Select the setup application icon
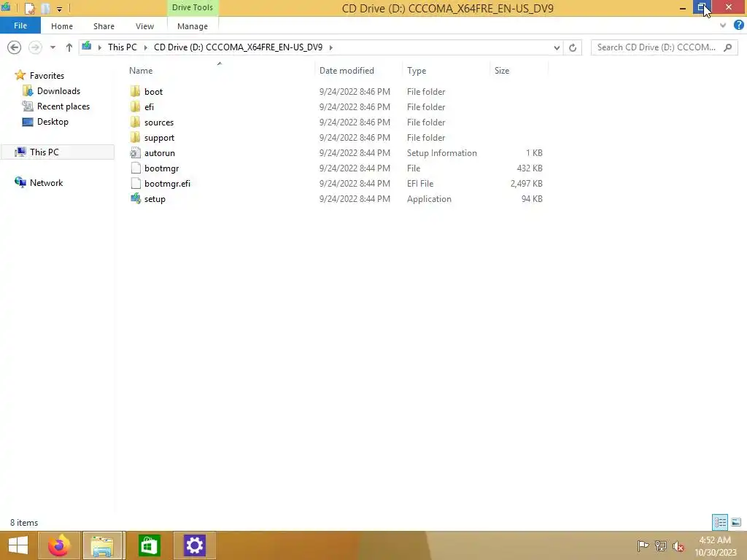 (x=135, y=198)
